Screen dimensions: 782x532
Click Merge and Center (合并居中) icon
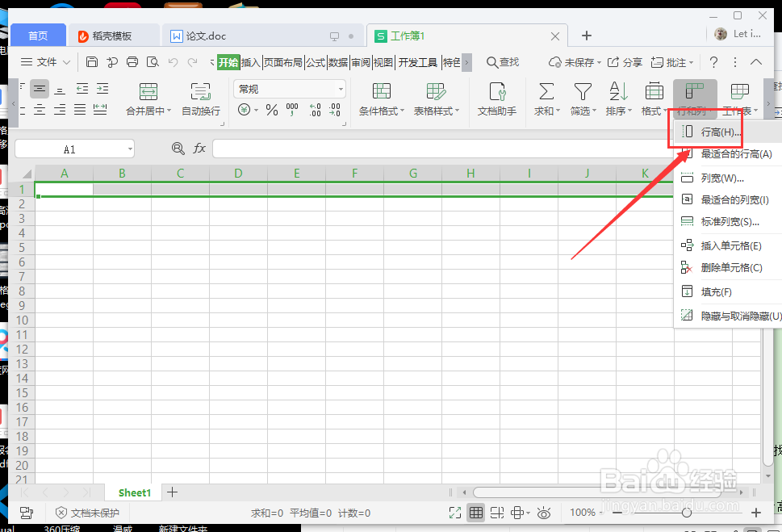point(148,92)
